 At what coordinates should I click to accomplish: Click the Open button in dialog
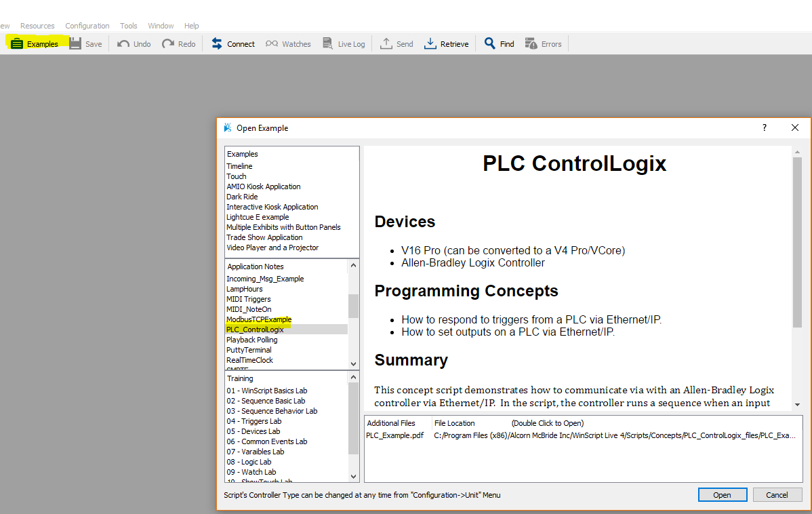pyautogui.click(x=722, y=495)
